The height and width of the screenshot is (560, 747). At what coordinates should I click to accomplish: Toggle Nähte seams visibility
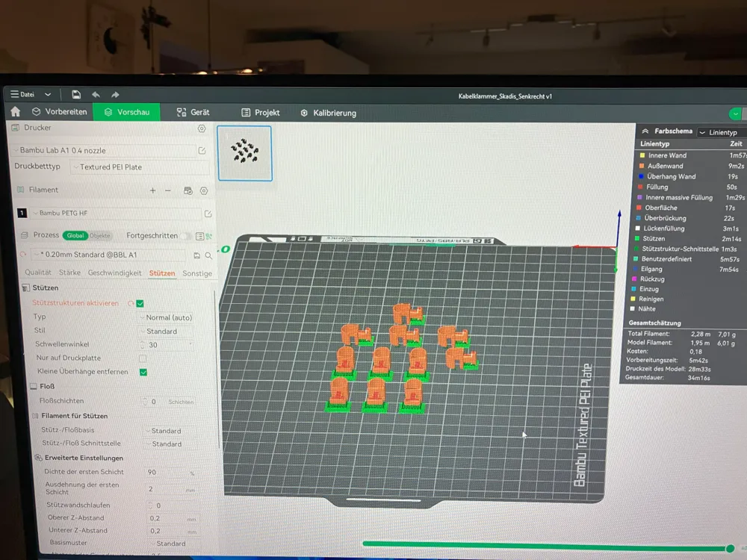click(x=633, y=308)
